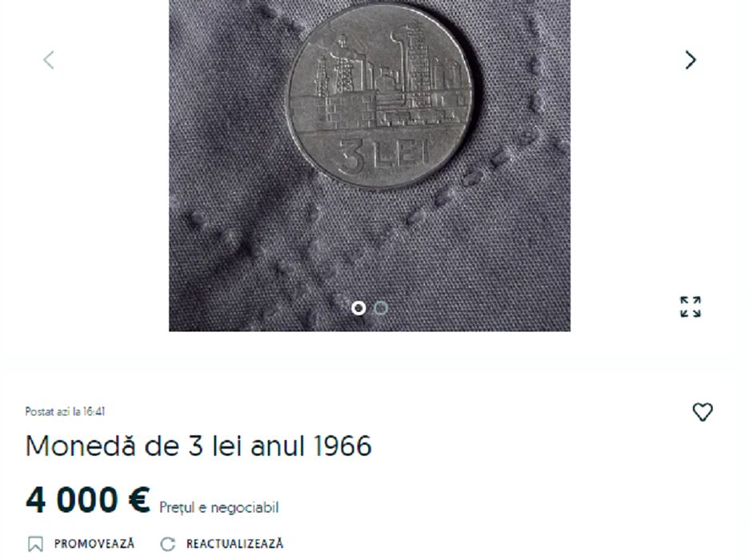Click the 4 000 € price

coord(88,500)
